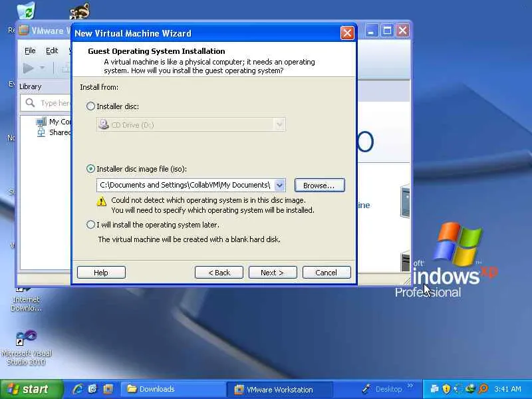Click the raccoon desktop shortcut icon
The width and height of the screenshot is (532, 399).
click(x=80, y=11)
